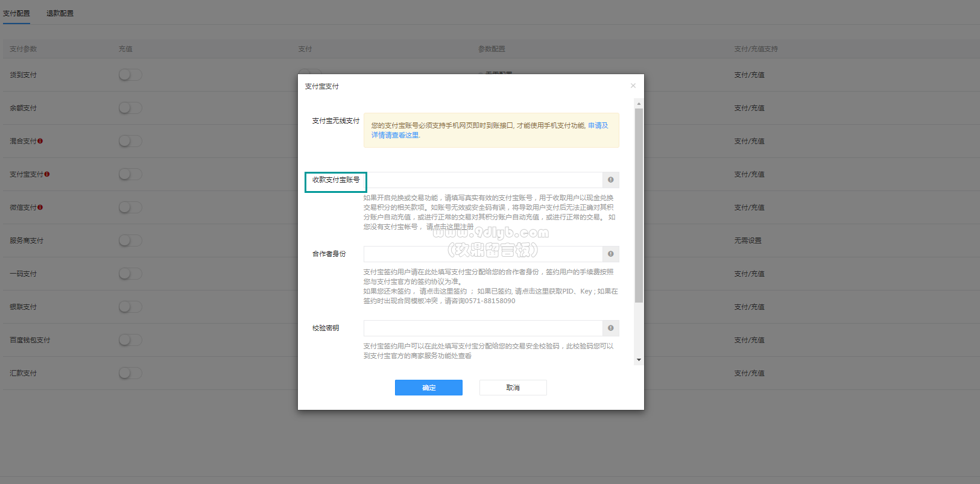Toggle 充值 switch for 一码支付

130,274
